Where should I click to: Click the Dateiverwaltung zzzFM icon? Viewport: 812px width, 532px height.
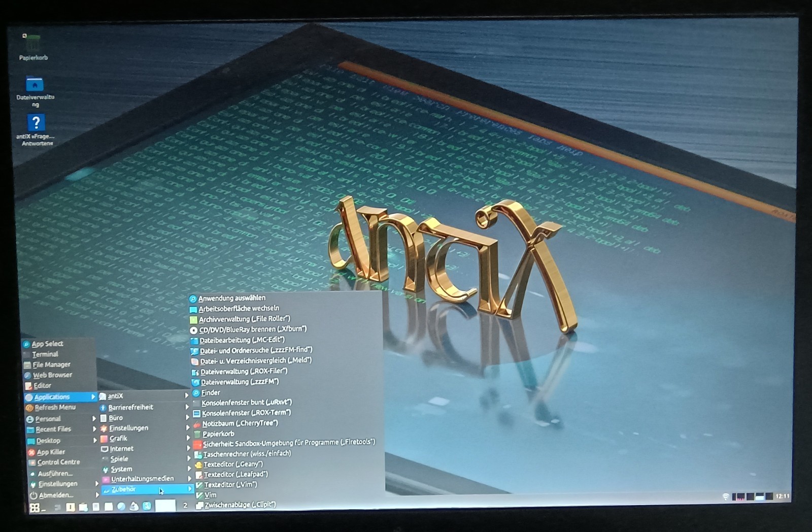coord(195,382)
